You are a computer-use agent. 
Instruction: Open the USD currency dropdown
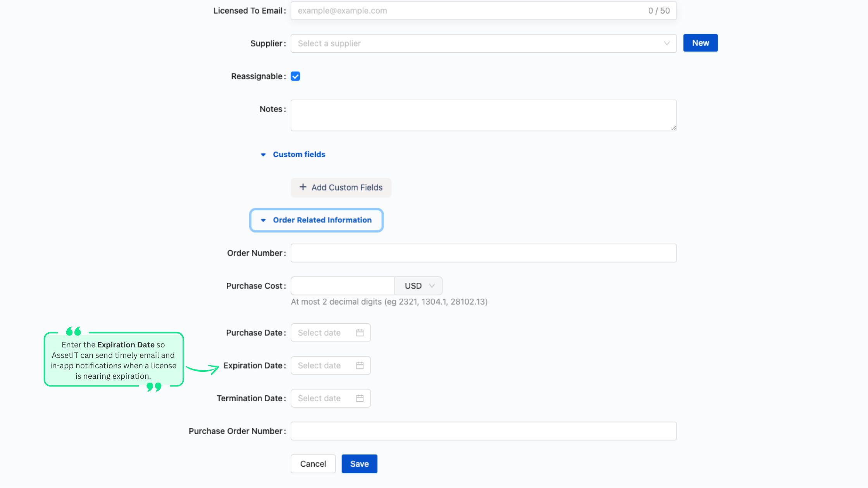[x=418, y=286]
